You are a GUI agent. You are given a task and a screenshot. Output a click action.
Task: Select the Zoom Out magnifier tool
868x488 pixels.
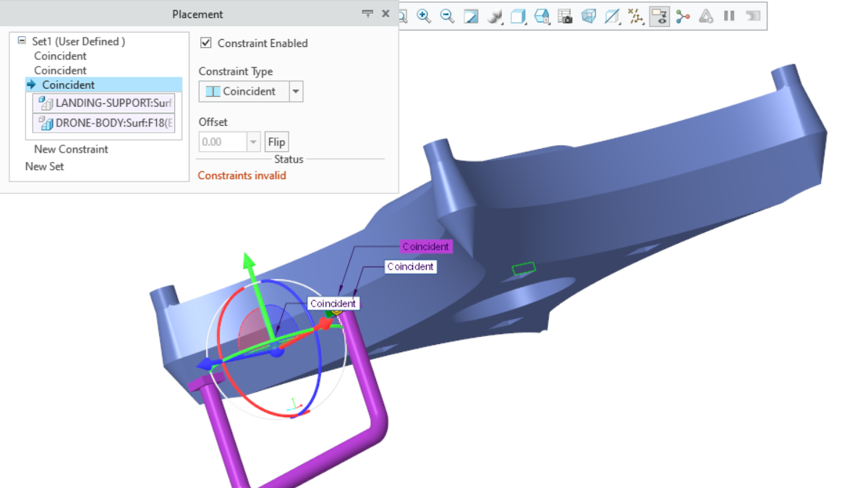[447, 16]
